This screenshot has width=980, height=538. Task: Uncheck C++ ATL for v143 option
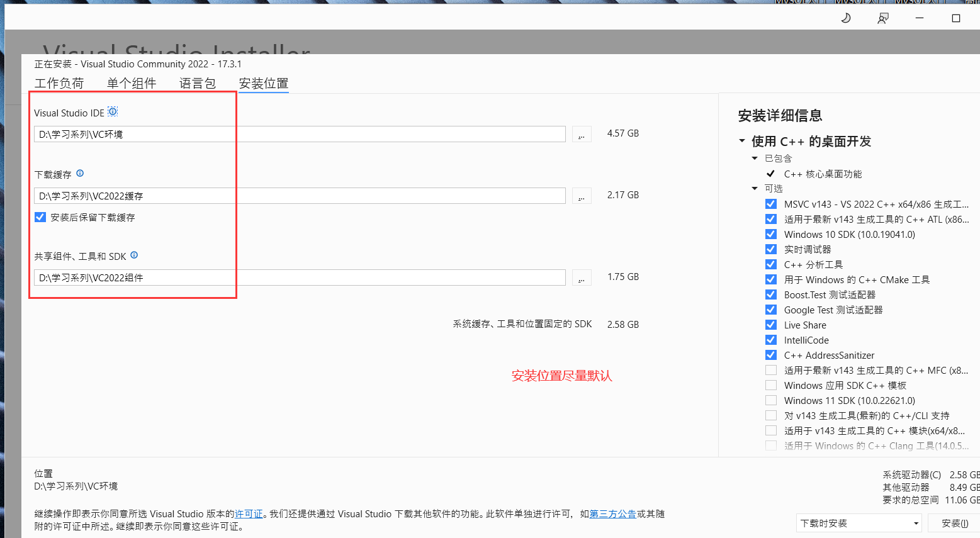771,219
